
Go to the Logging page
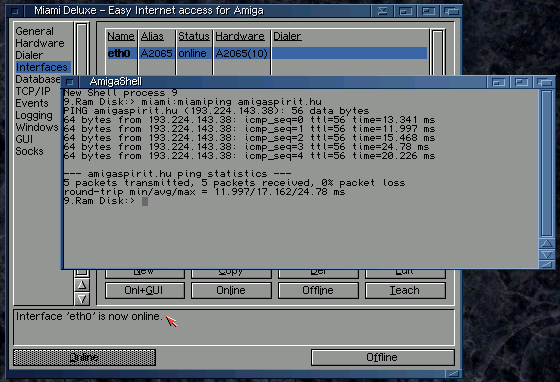coord(34,115)
